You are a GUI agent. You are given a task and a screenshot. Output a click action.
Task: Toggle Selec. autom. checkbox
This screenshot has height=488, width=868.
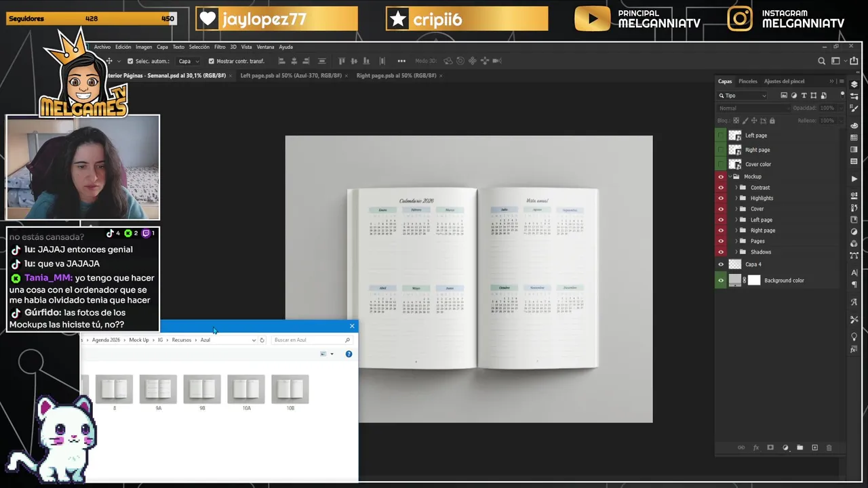pyautogui.click(x=130, y=61)
